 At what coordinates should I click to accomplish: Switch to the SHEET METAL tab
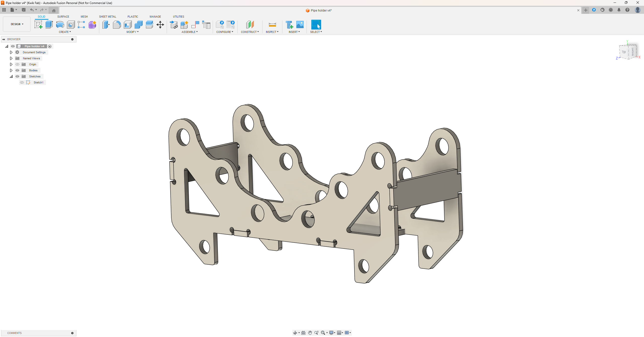click(107, 17)
